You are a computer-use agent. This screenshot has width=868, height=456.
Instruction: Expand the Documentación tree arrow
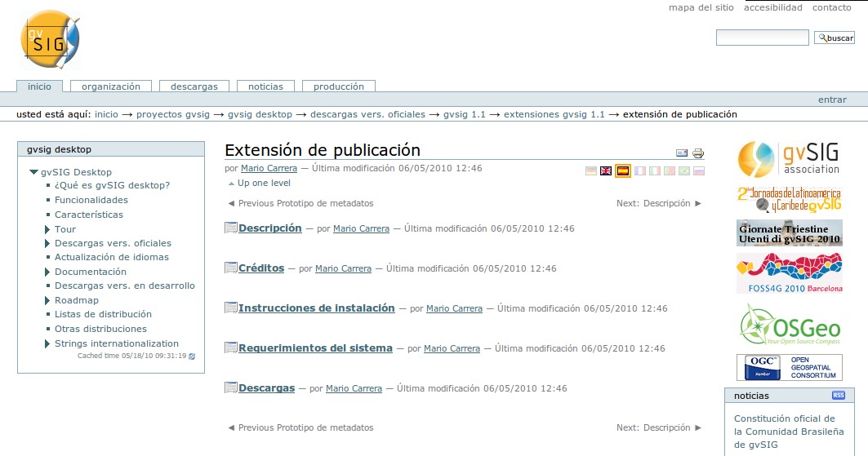point(47,272)
